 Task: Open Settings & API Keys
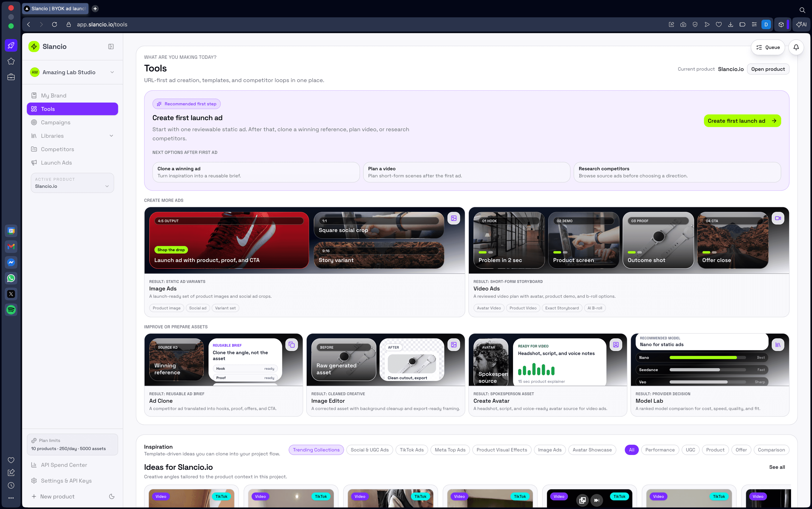73,481
